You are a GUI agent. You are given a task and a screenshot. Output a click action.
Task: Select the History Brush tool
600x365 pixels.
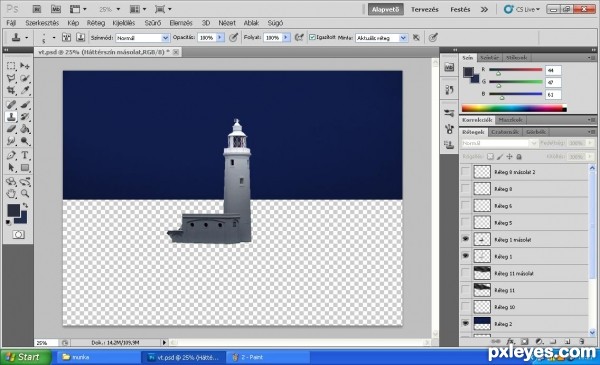click(x=25, y=117)
